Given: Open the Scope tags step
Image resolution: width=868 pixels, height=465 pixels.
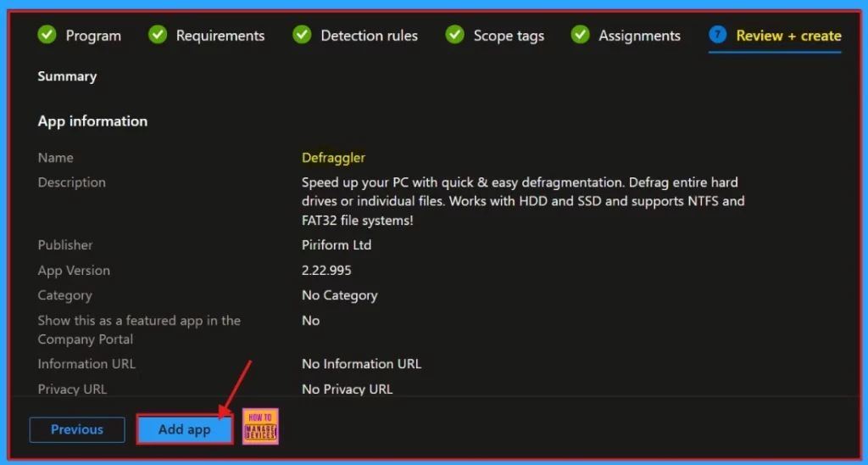Looking at the screenshot, I should (495, 36).
